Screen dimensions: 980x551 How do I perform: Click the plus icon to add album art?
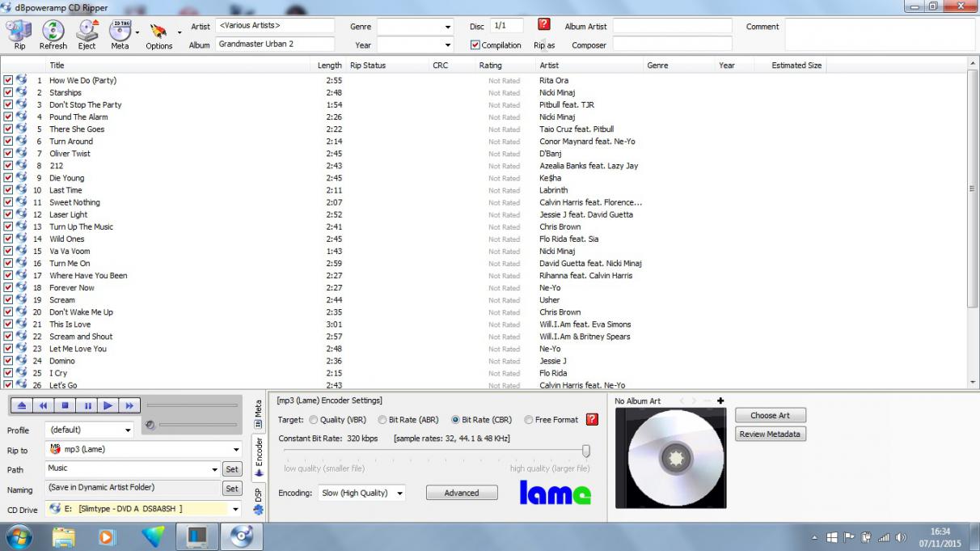pos(720,401)
